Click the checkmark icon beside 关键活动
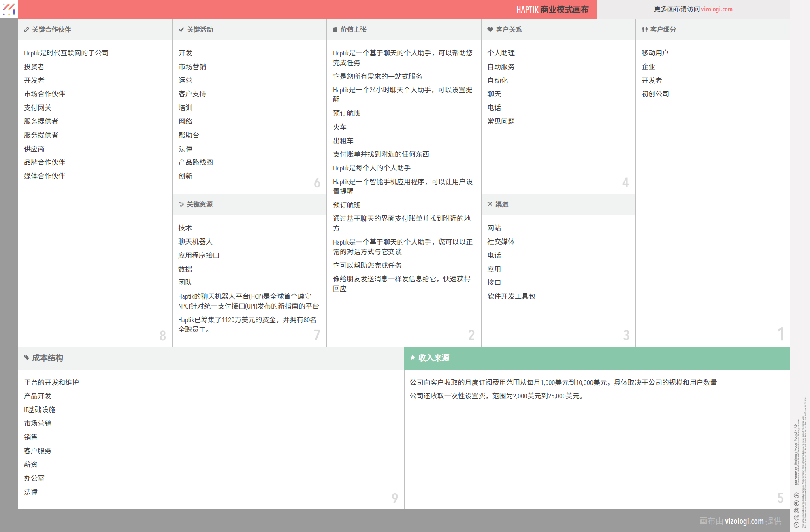The width and height of the screenshot is (810, 532). tap(181, 30)
